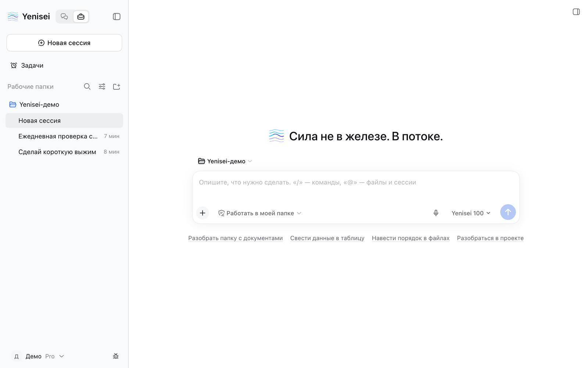Start a new session via Новая сессия button
Viewport: 588px width, 368px height.
(x=64, y=43)
